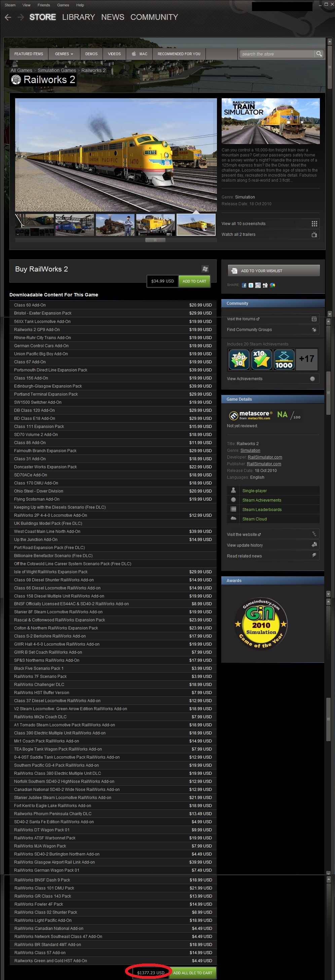Click Add to Your Wishlist
Viewport: 335px width, 980px height.
pyautogui.click(x=274, y=270)
